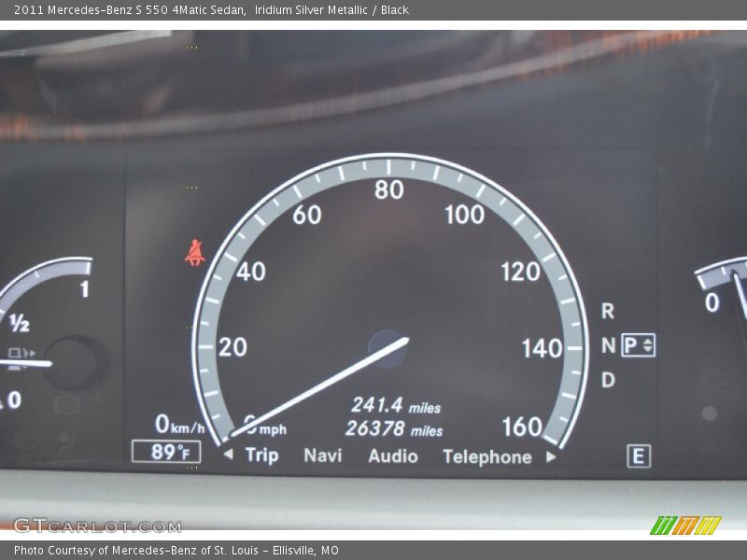The image size is (747, 560).
Task: Click the 140 speedometer number
Action: (x=543, y=348)
